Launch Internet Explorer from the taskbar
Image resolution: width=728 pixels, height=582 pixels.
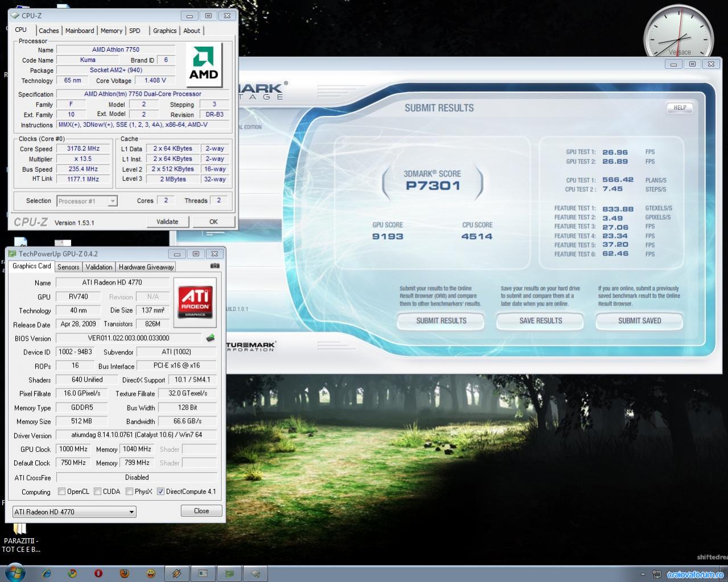(x=47, y=573)
